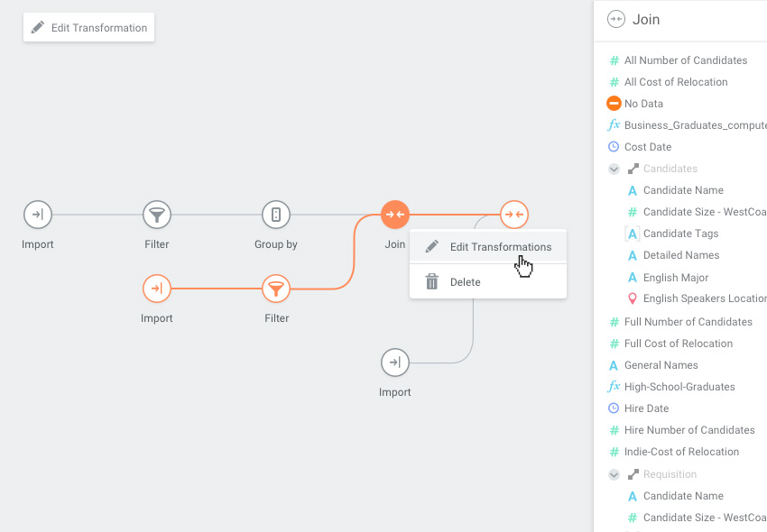Collapse the Candidates group
Screen dimensions: 767x532
[615, 169]
